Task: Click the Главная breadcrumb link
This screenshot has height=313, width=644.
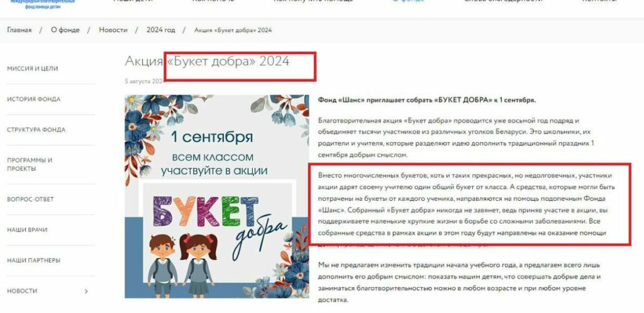Action: point(19,30)
